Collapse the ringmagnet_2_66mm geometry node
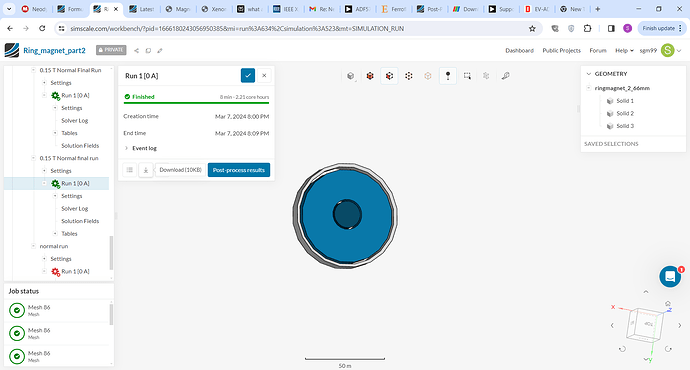 589,88
